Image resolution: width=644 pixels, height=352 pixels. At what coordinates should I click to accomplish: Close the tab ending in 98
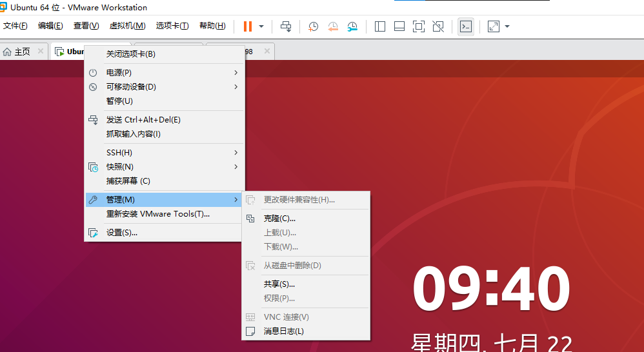(267, 52)
